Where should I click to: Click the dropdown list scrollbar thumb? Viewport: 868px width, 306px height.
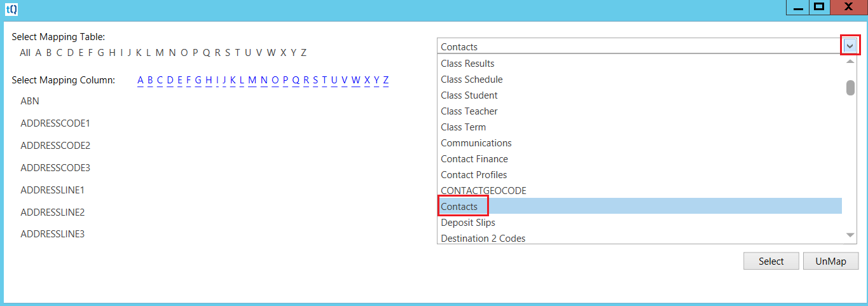tap(850, 88)
